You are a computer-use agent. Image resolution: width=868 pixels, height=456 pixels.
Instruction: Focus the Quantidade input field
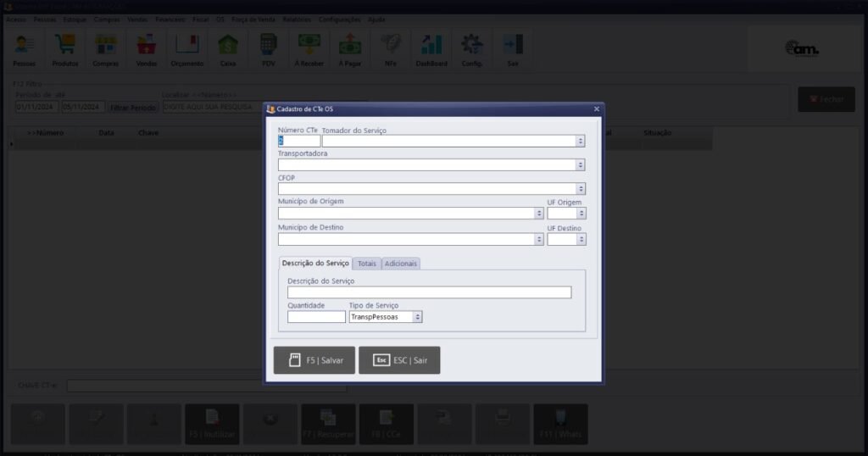316,317
